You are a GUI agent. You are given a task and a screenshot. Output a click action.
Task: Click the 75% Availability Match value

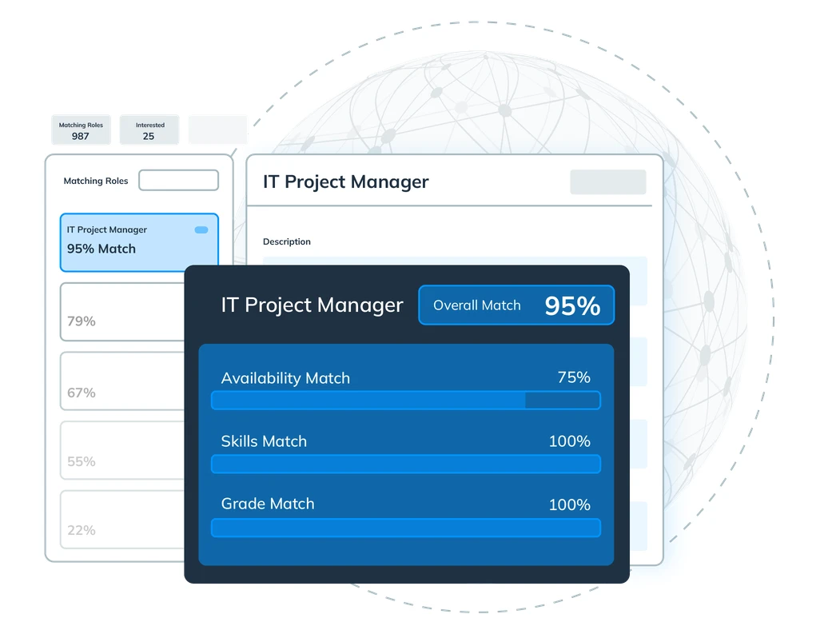(573, 377)
